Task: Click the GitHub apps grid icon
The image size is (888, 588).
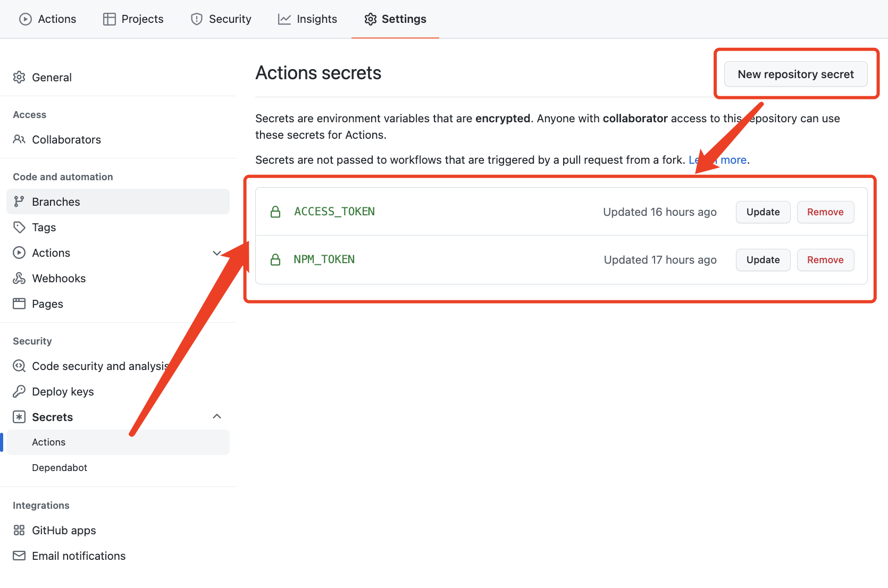Action: pyautogui.click(x=19, y=530)
